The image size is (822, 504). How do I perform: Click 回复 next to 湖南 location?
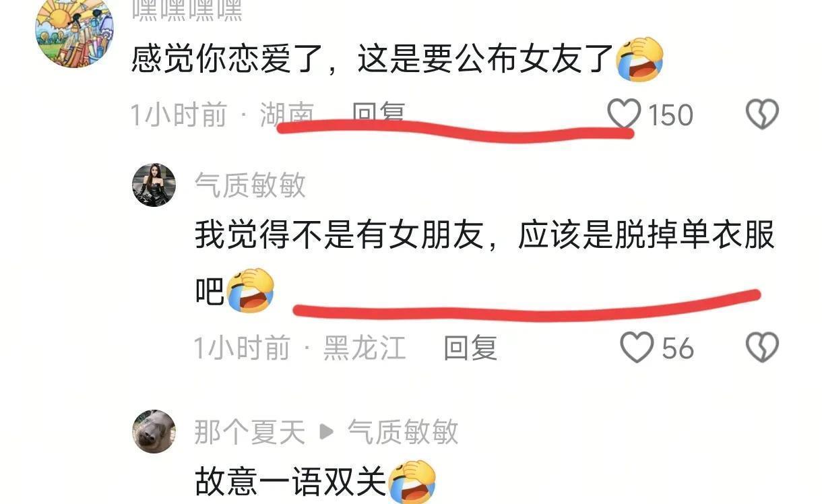(x=379, y=115)
